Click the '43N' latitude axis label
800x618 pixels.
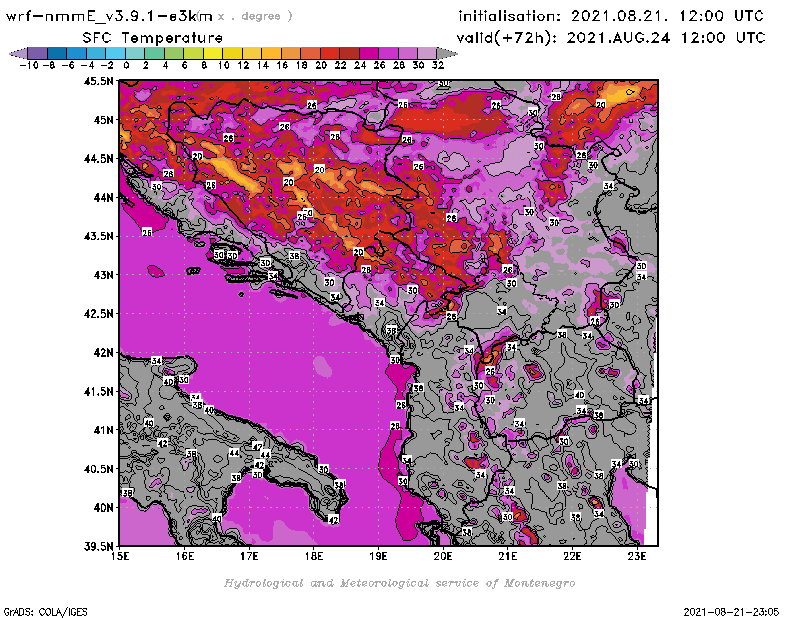point(103,275)
